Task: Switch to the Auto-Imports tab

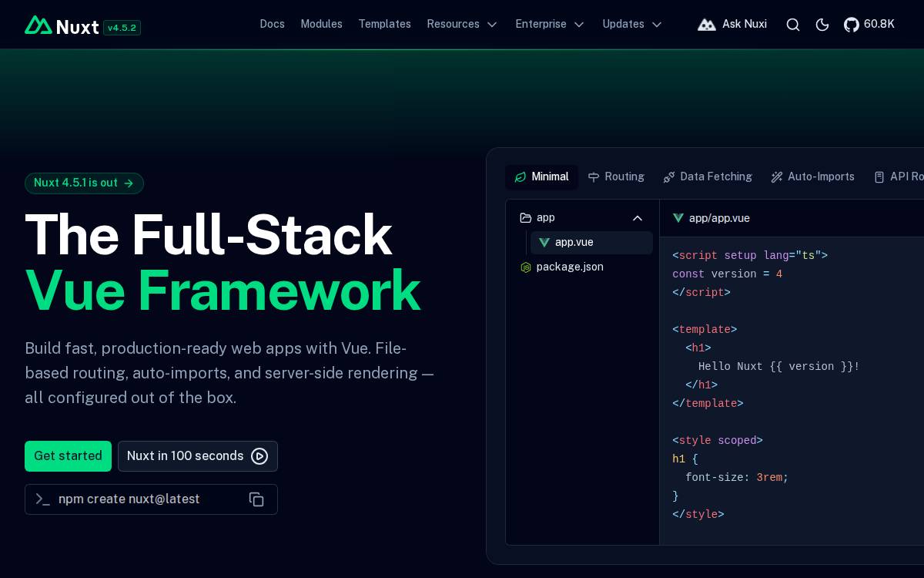Action: click(x=812, y=177)
